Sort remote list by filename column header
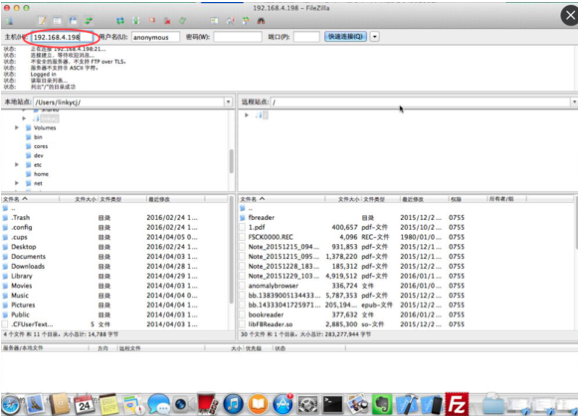This screenshot has width=582, height=420. (282, 199)
